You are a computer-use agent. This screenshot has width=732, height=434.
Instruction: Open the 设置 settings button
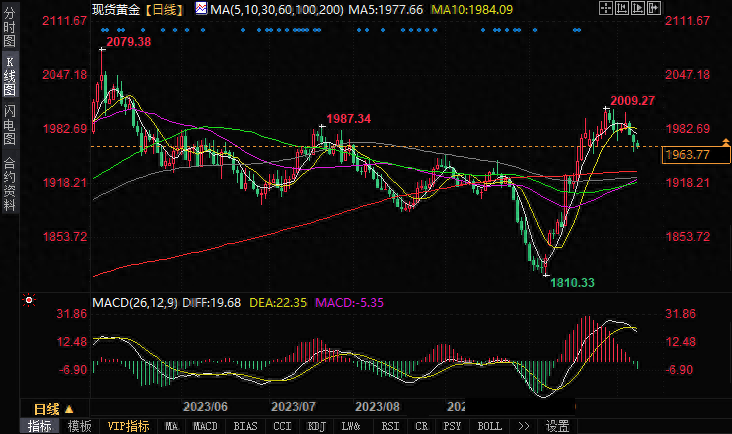coord(557,426)
